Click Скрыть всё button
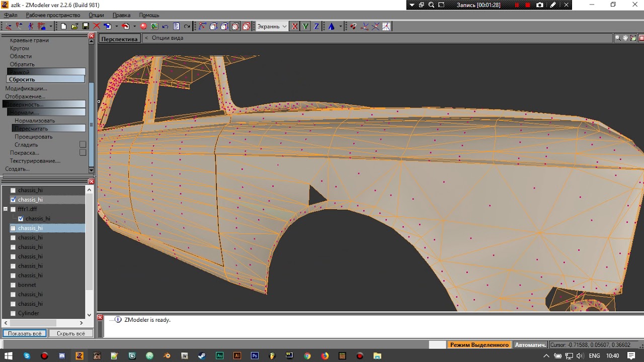Viewport: 644px width, 362px height. (71, 333)
